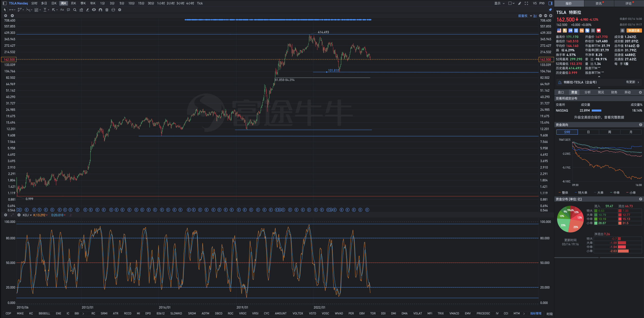Enter fullscreen chart mode
The width and height of the screenshot is (644, 318).
click(526, 3)
